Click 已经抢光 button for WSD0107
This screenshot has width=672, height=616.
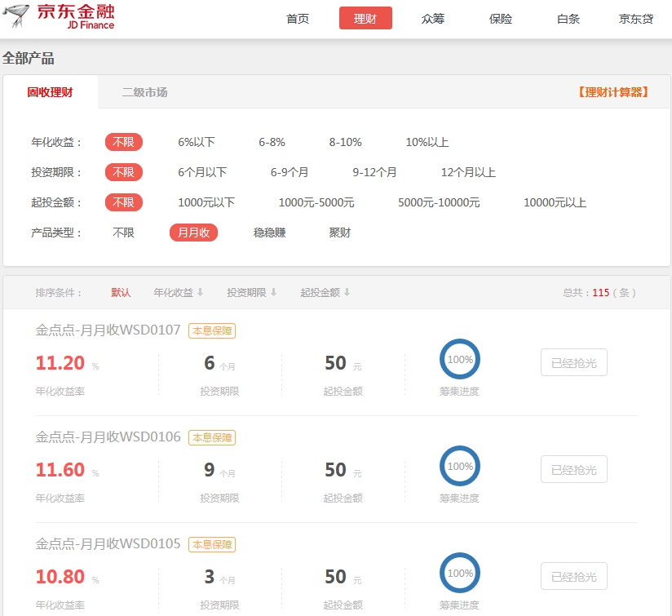click(x=573, y=363)
